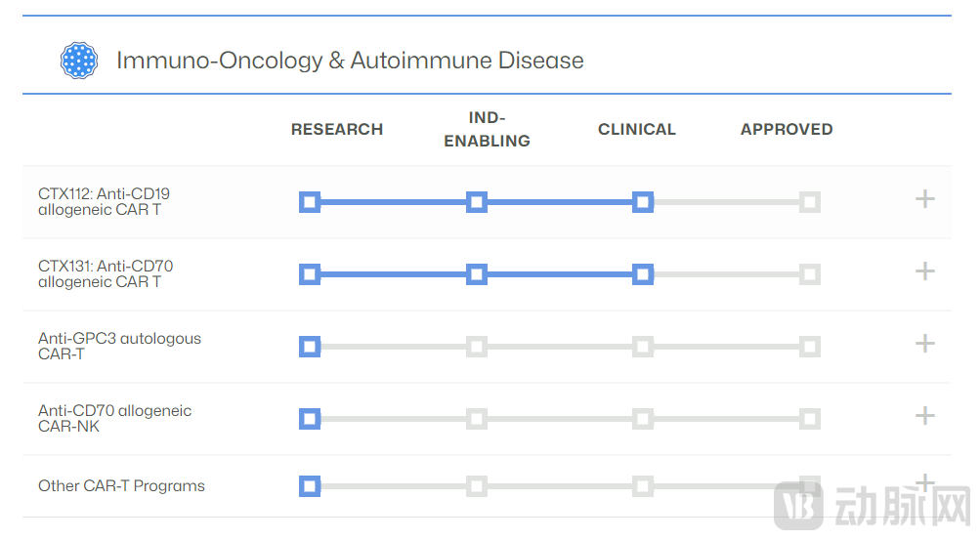Click CTX131 Clinical stage marker
Image resolution: width=980 pixels, height=540 pixels.
(x=643, y=274)
